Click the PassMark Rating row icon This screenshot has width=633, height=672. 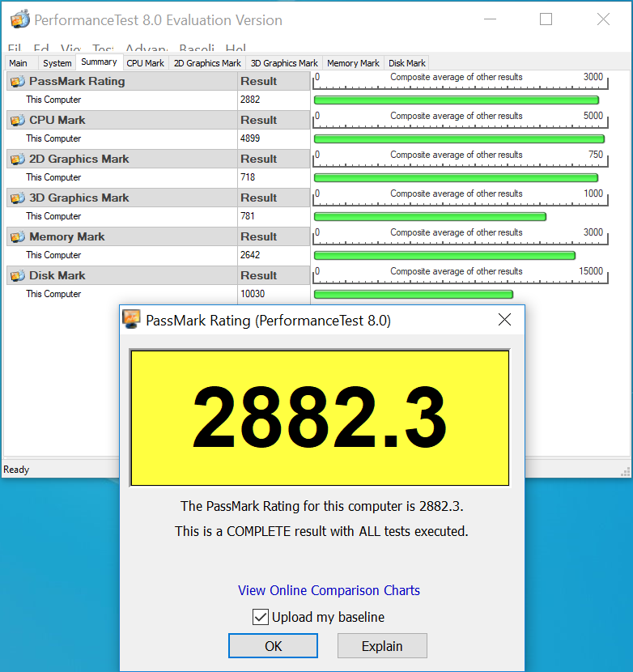click(x=18, y=82)
